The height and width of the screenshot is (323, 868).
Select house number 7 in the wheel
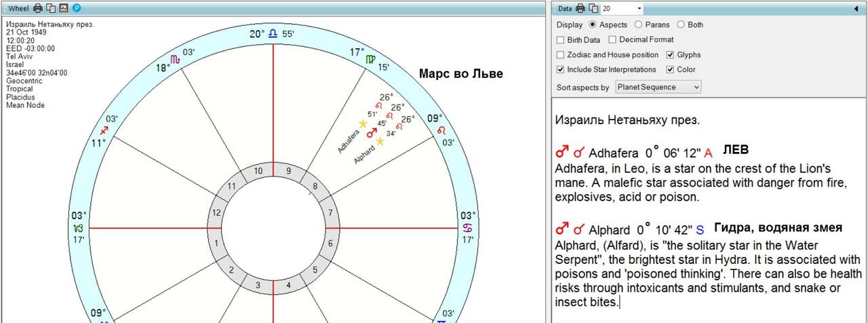coord(330,213)
